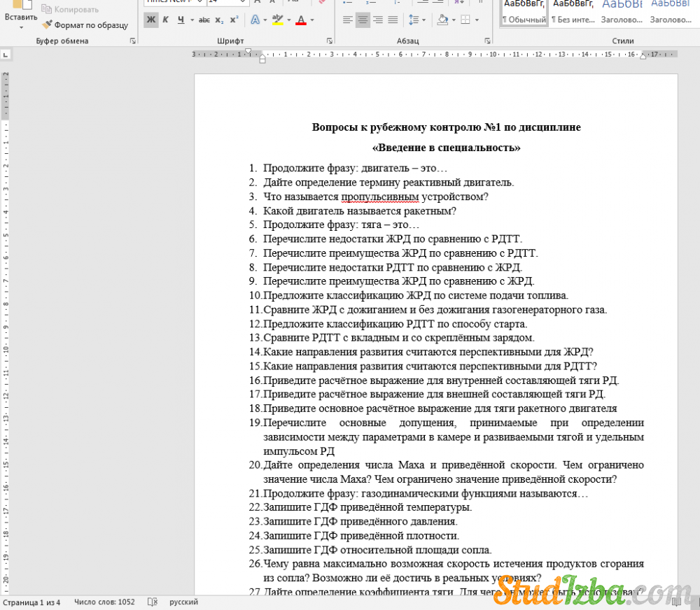Click right indent marker on ruler
The image size is (700, 610).
click(643, 56)
